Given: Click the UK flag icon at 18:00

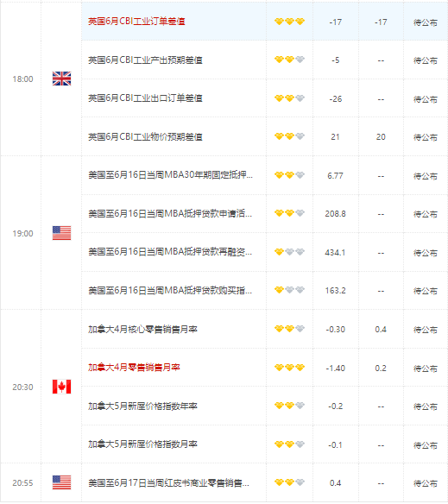Looking at the screenshot, I should click(61, 79).
